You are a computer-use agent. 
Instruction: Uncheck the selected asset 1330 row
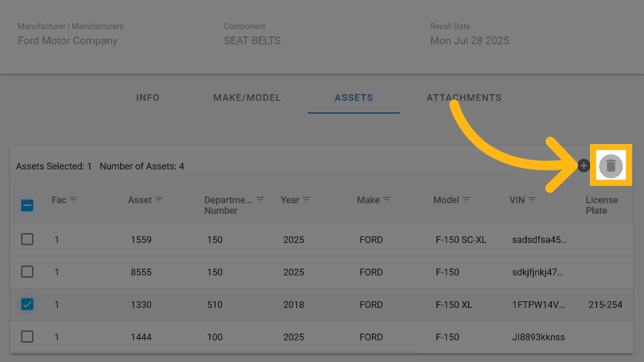27,304
